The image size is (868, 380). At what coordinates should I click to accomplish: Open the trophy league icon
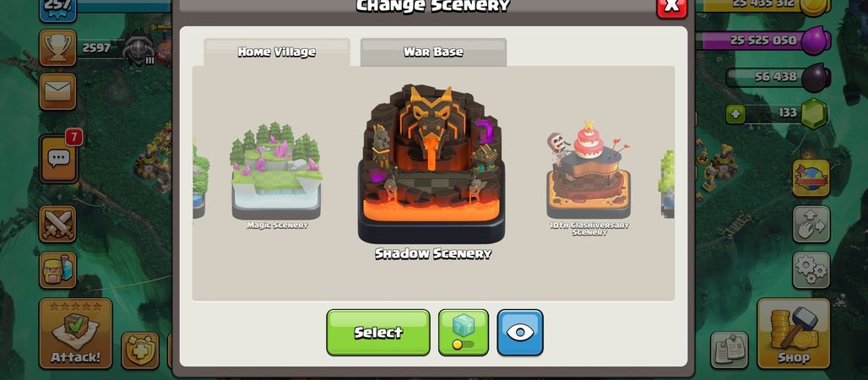pos(57,47)
